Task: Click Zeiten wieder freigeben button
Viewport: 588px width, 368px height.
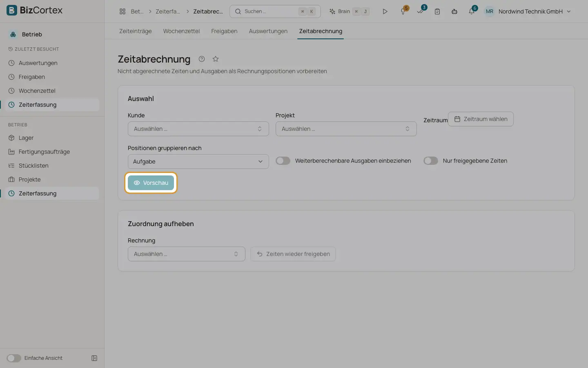Action: 293,254
